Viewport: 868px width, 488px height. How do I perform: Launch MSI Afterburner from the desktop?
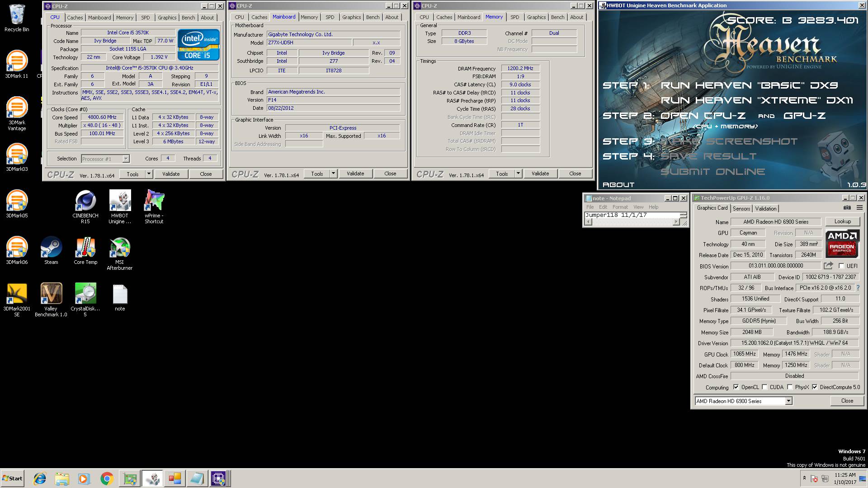pyautogui.click(x=120, y=253)
